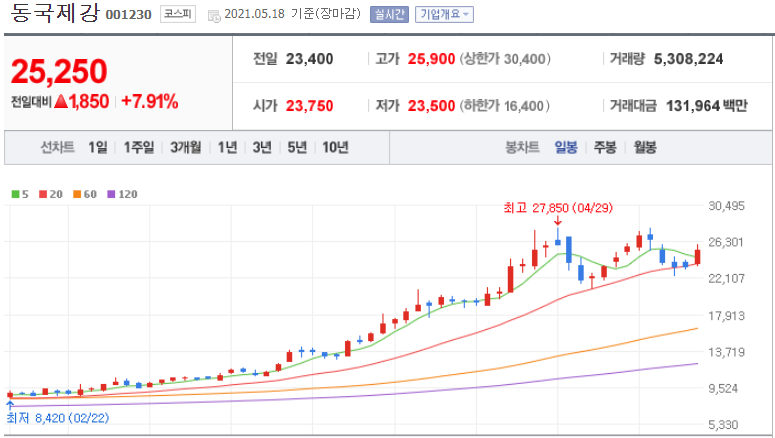This screenshot has height=438, width=775.
Task: Click the red 20-day moving average swatch
Action: point(43,194)
